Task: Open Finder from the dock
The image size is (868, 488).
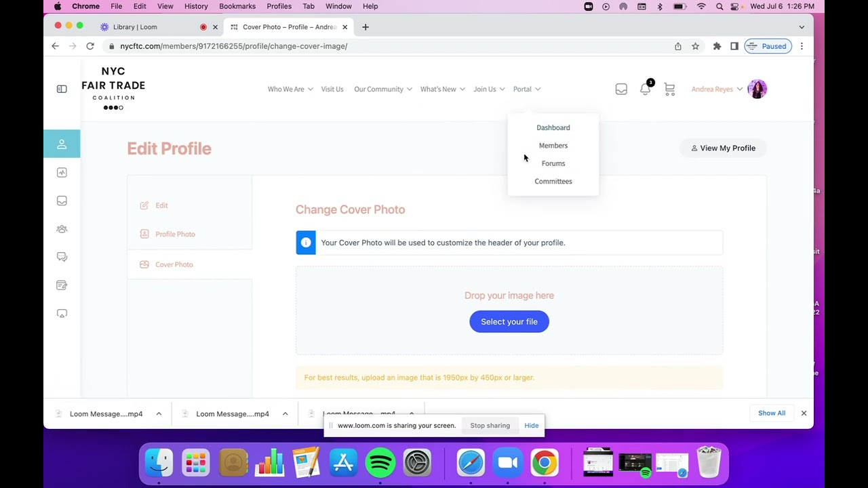Action: tap(159, 463)
